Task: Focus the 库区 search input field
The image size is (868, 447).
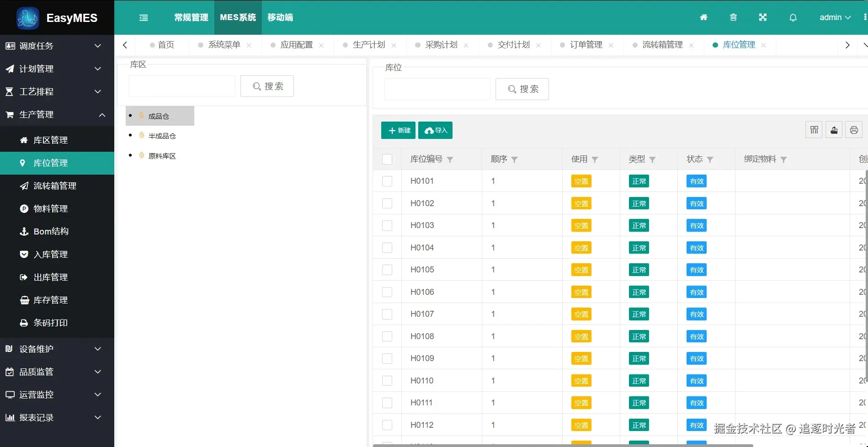Action: [x=182, y=86]
